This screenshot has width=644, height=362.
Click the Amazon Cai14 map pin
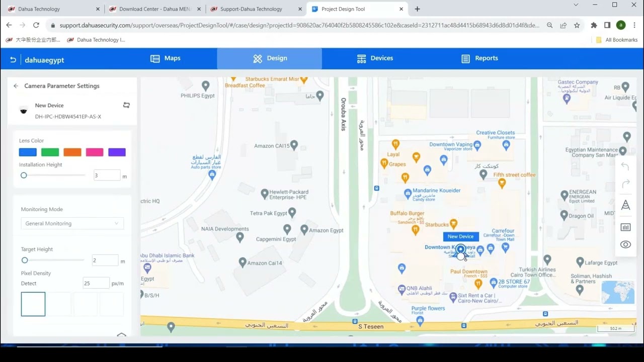(243, 262)
